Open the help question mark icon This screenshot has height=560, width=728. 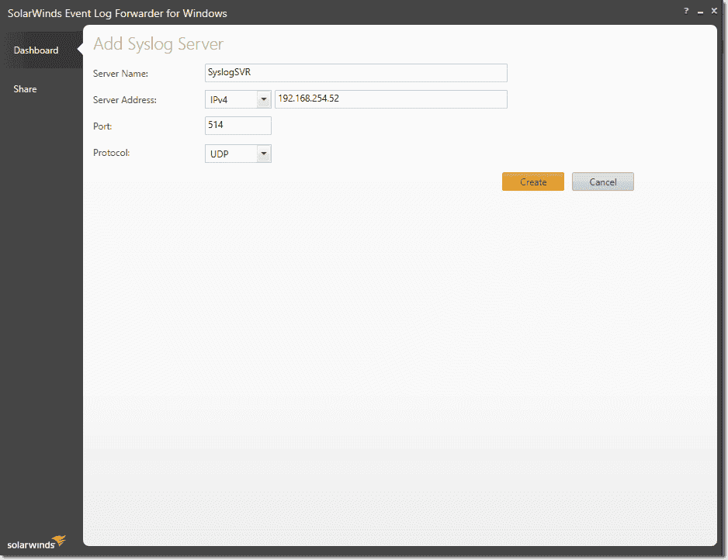686,11
